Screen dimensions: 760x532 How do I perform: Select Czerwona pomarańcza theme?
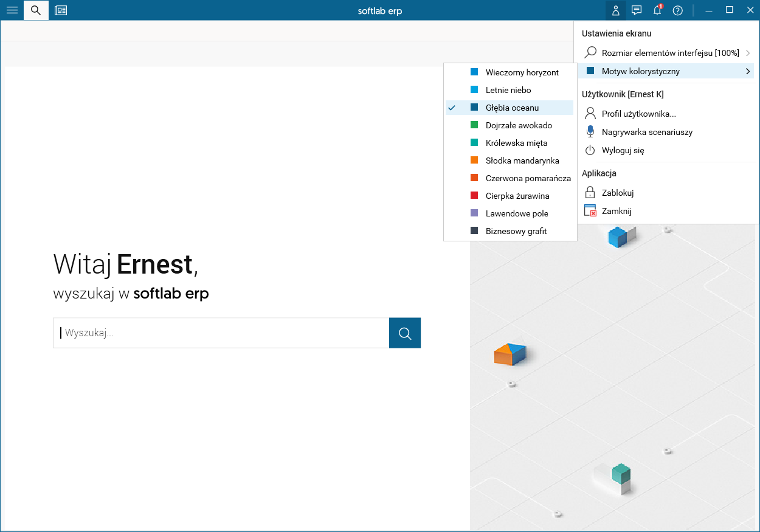(510, 178)
